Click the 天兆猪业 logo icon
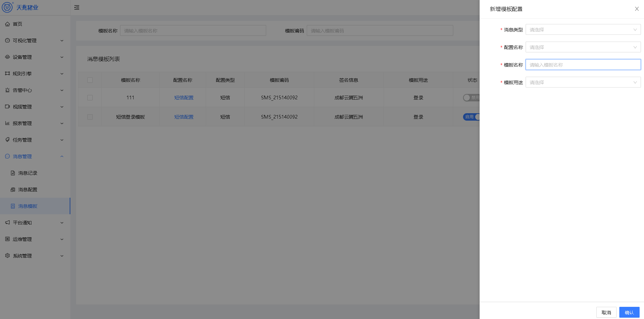This screenshot has height=319, width=644. 7,7
